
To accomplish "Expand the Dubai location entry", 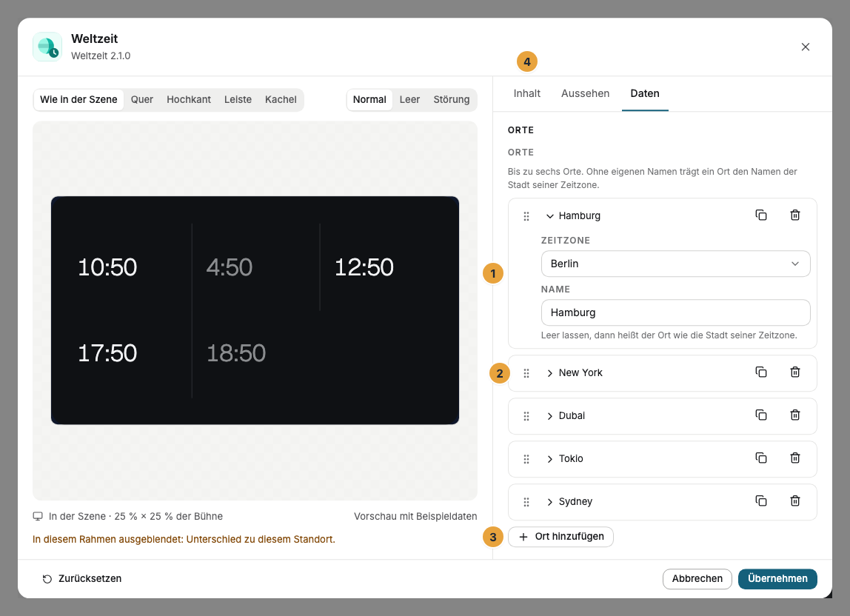I will 549,416.
